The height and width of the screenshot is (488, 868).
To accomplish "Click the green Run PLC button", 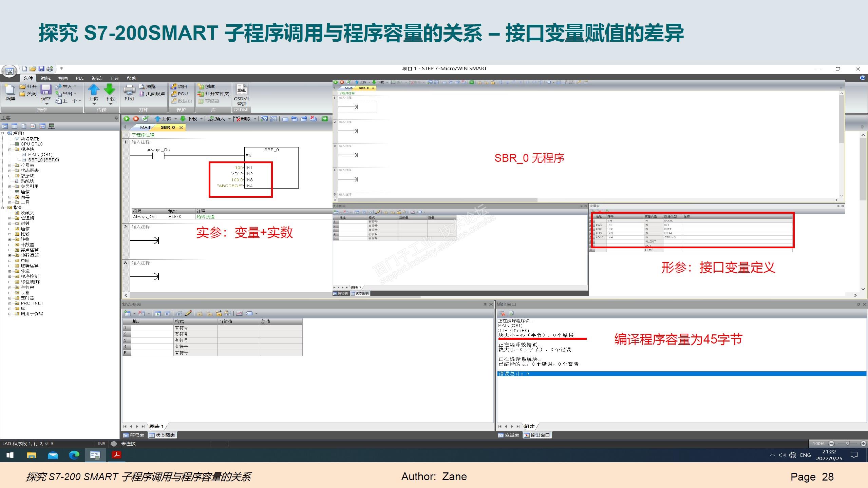I will point(127,119).
